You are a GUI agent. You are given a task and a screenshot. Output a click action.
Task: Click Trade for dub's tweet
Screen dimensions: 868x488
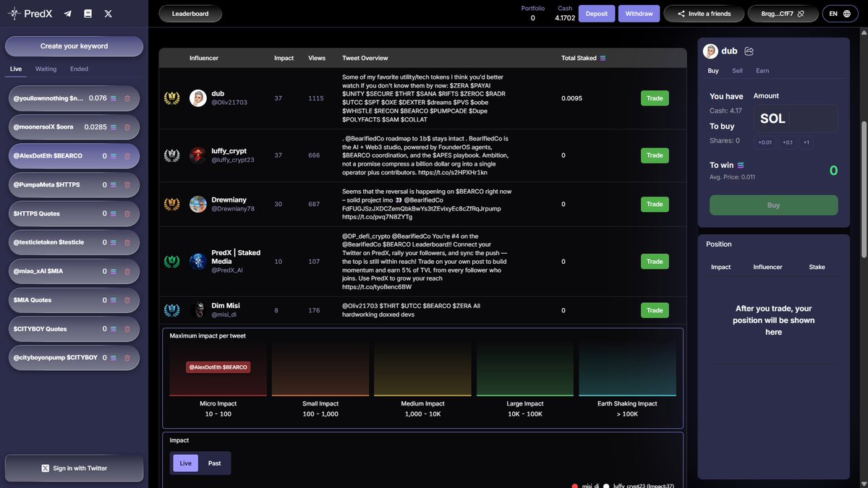coord(655,98)
